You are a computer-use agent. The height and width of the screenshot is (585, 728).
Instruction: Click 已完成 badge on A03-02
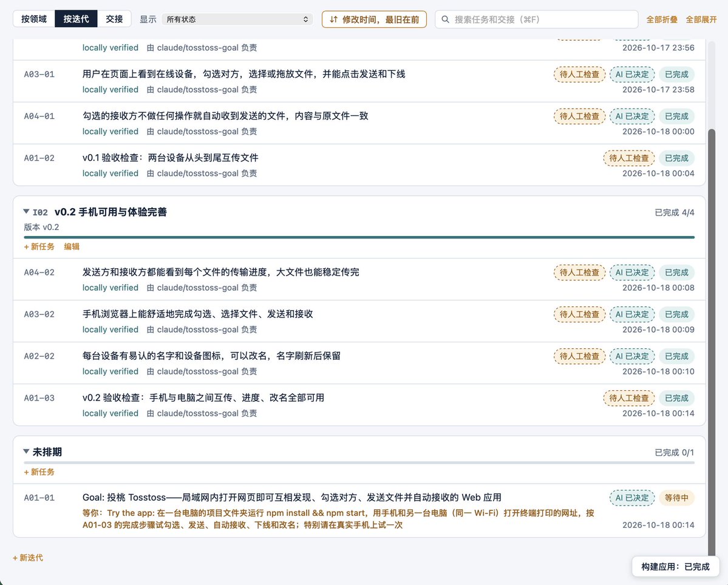pyautogui.click(x=676, y=314)
